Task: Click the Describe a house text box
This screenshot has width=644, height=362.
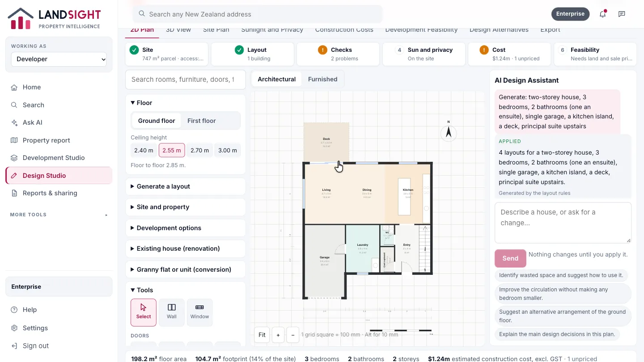Action: [563, 223]
